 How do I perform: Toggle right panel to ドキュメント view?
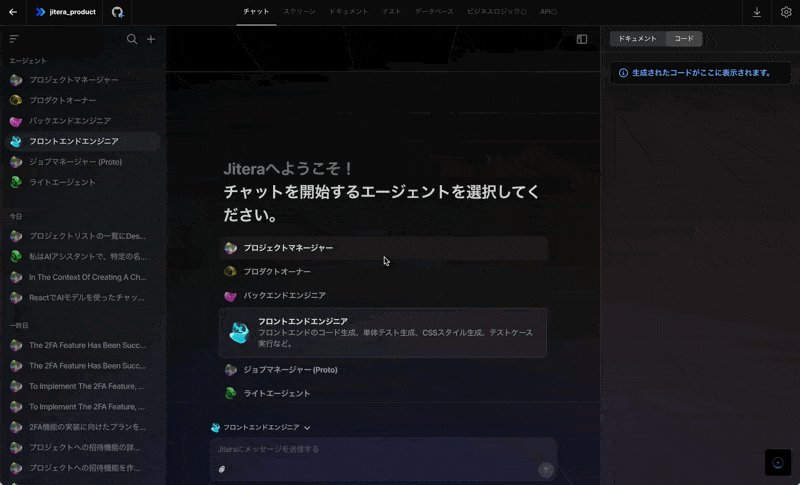pos(637,39)
